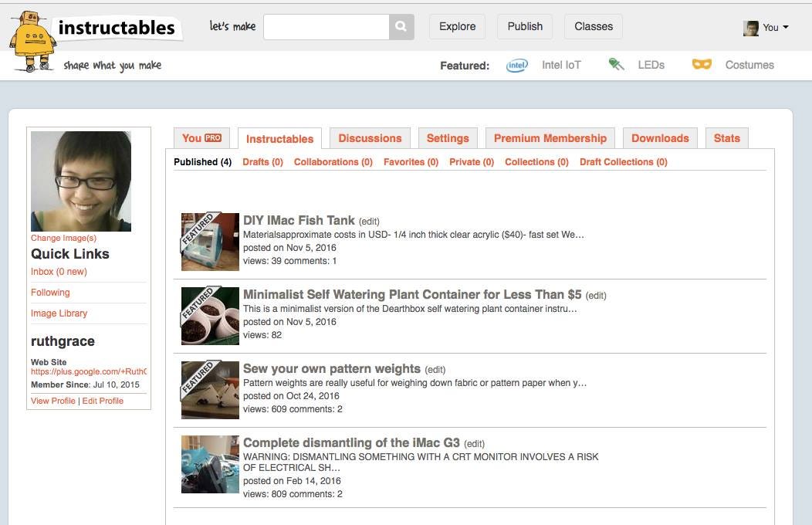Click the Quick Links heading

point(70,254)
